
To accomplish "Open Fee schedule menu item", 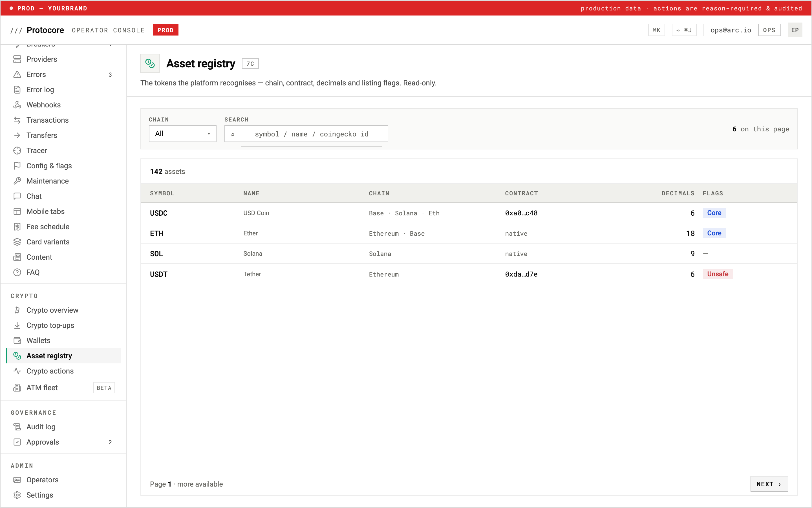I will point(63,227).
